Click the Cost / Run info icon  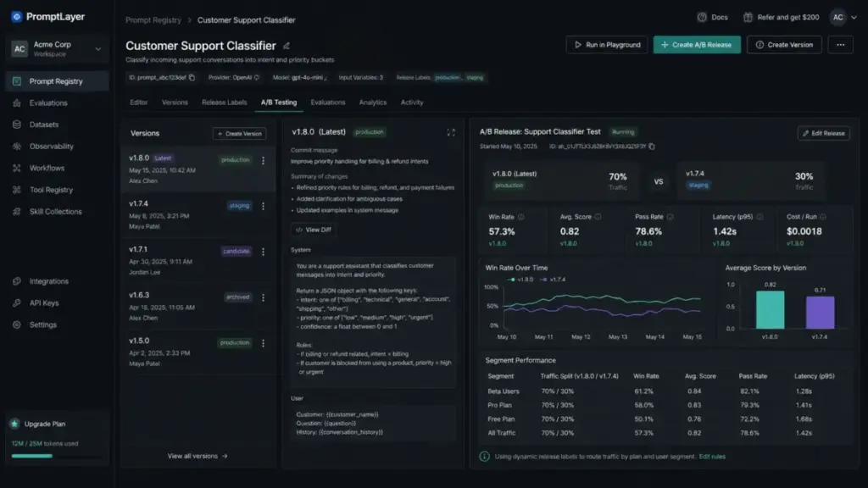(823, 217)
